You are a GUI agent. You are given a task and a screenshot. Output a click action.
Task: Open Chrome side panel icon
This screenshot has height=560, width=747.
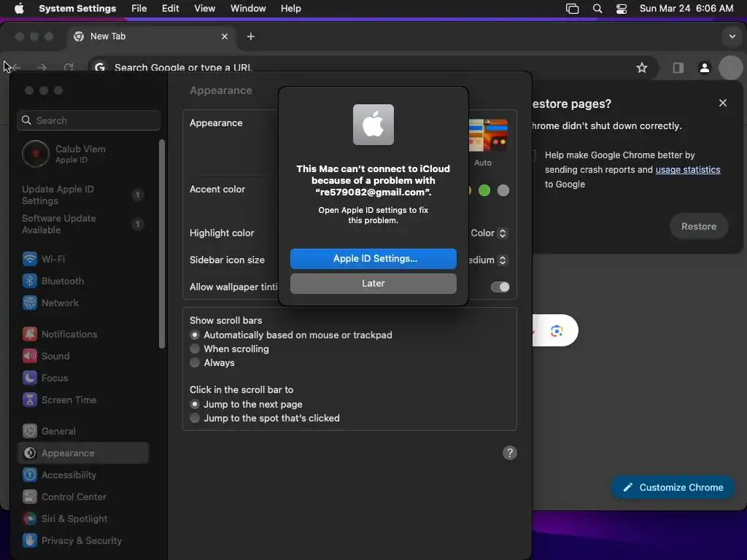678,68
